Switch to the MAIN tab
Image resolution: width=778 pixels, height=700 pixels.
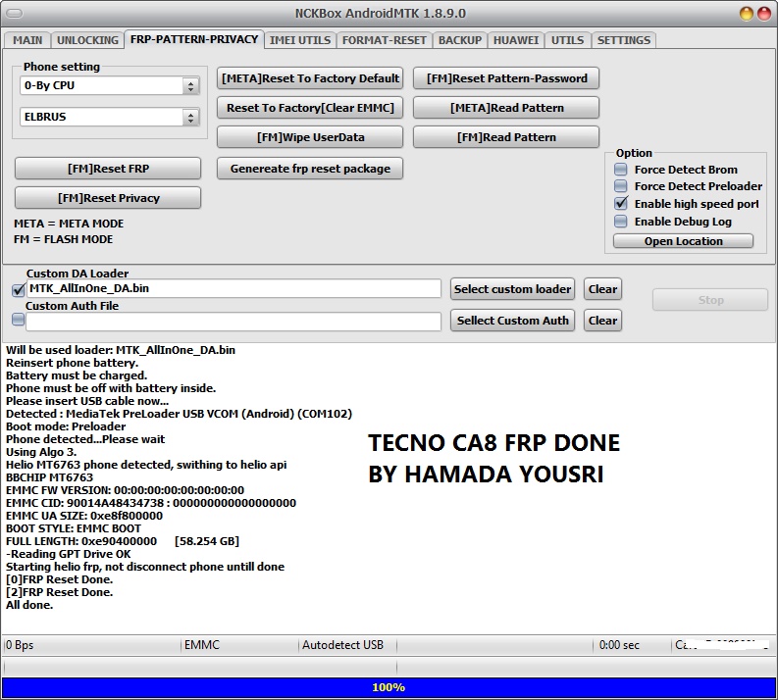(x=27, y=40)
